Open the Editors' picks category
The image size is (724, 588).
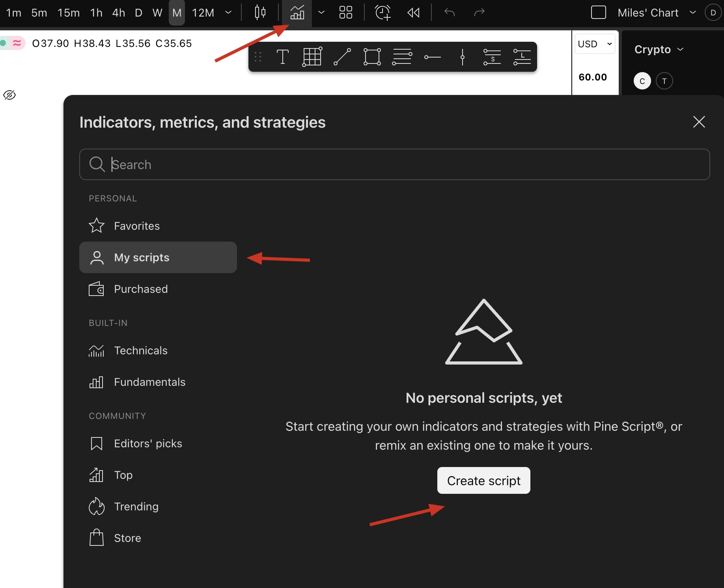pos(158,443)
